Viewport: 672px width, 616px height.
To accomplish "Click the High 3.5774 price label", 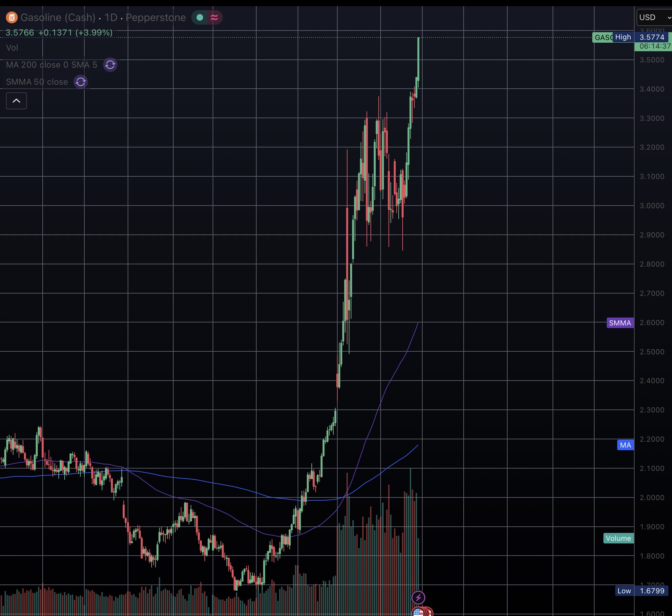I will click(640, 37).
